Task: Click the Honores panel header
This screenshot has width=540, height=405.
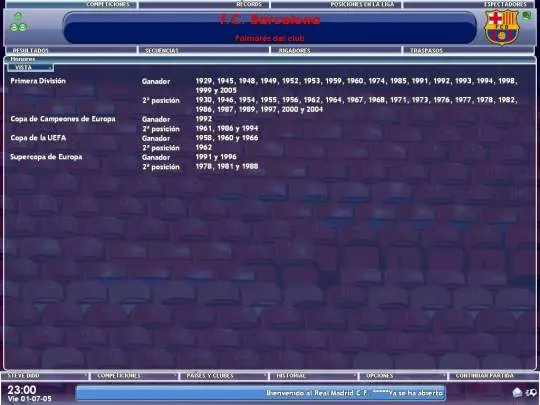Action: point(270,59)
